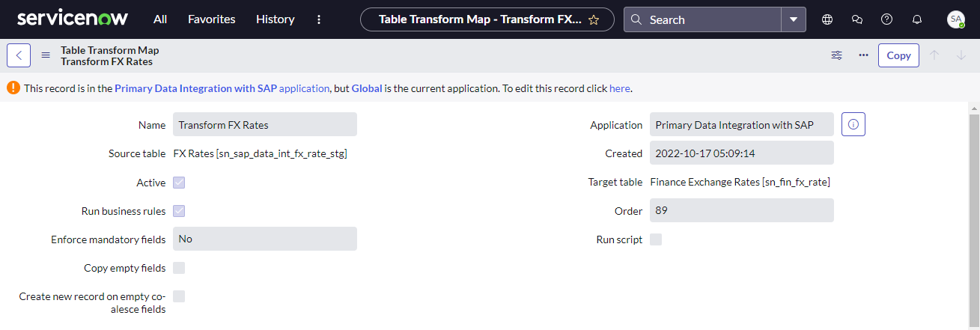Favorite this page with the star icon

pyautogui.click(x=594, y=20)
